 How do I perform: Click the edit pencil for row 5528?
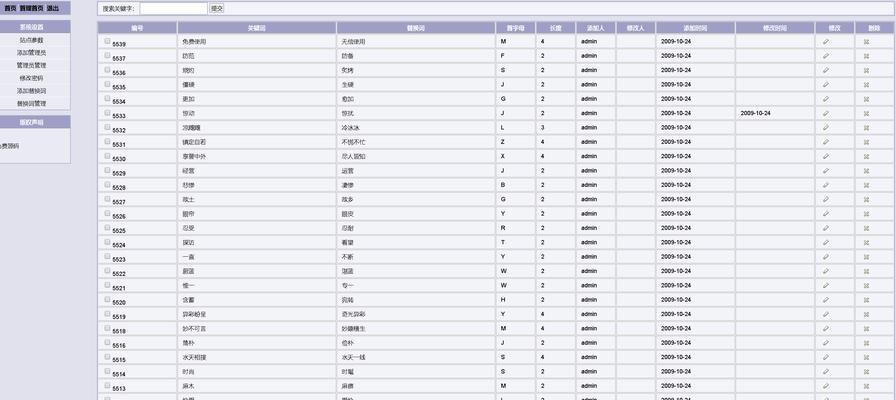(x=826, y=186)
